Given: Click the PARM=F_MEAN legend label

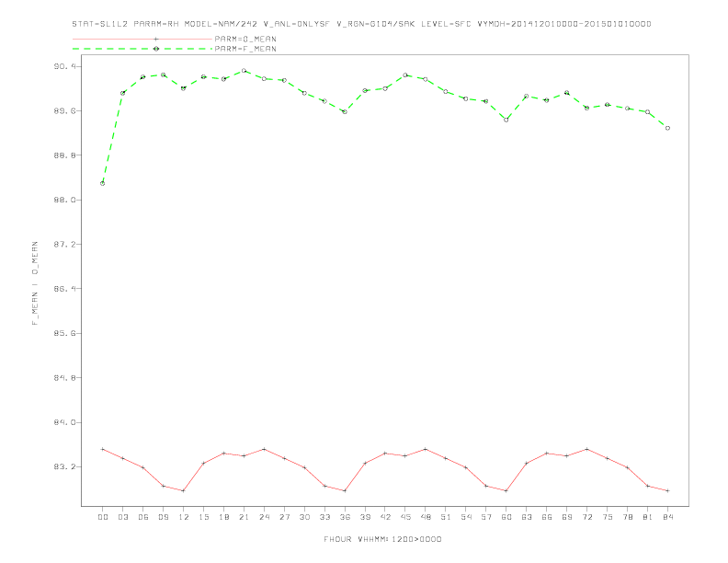Looking at the screenshot, I should pos(245,49).
